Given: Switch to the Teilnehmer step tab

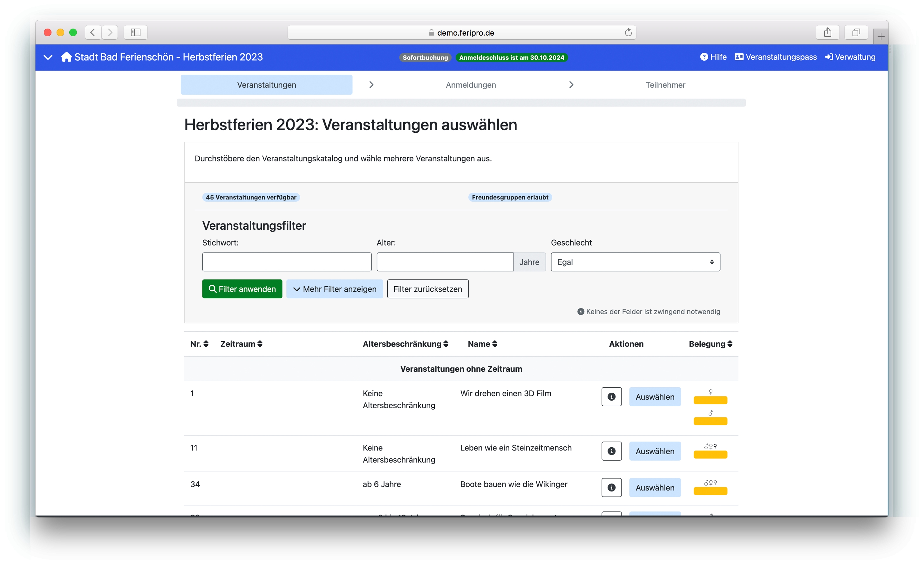Looking at the screenshot, I should pos(665,85).
